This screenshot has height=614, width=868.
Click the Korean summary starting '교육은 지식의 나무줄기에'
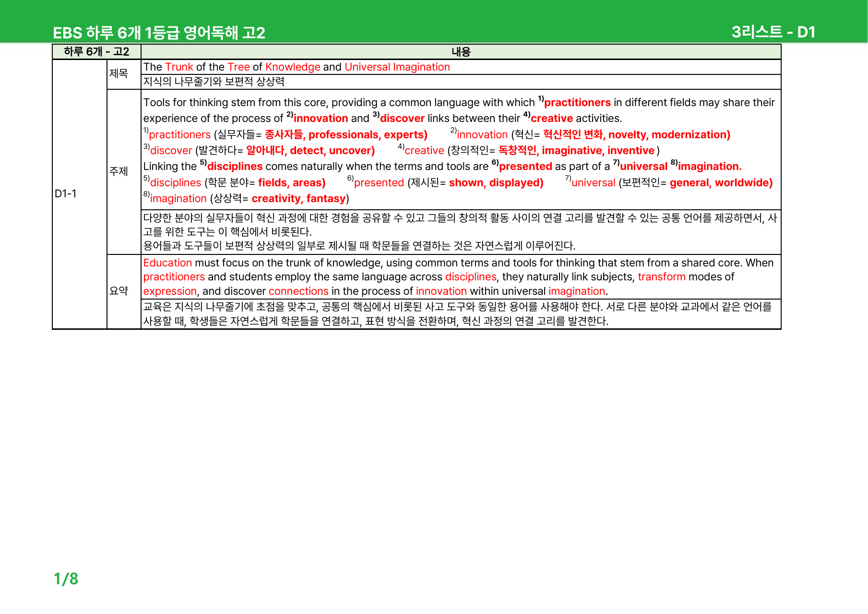457,313
